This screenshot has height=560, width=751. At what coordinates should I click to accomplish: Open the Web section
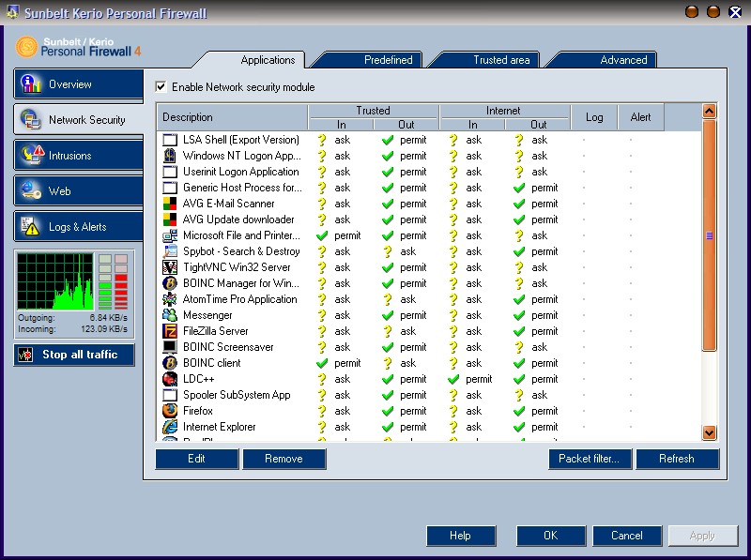click(79, 191)
